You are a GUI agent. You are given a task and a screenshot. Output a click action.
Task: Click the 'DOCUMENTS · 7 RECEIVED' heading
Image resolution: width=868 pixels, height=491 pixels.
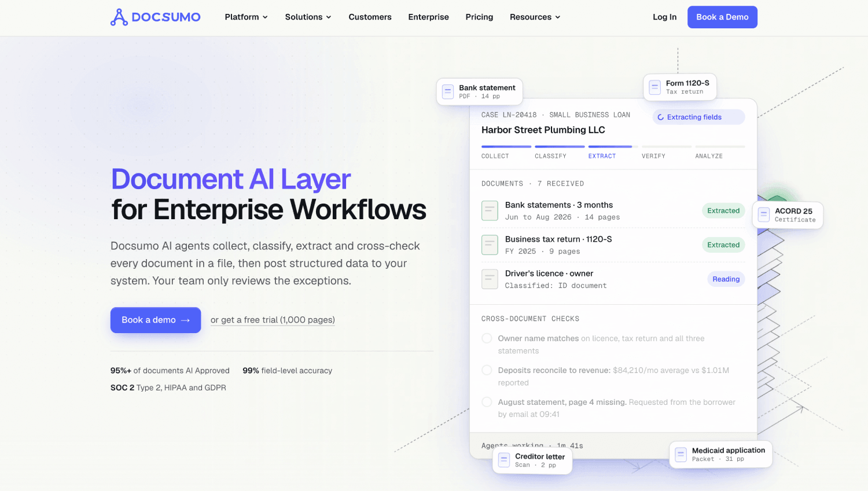tap(533, 184)
